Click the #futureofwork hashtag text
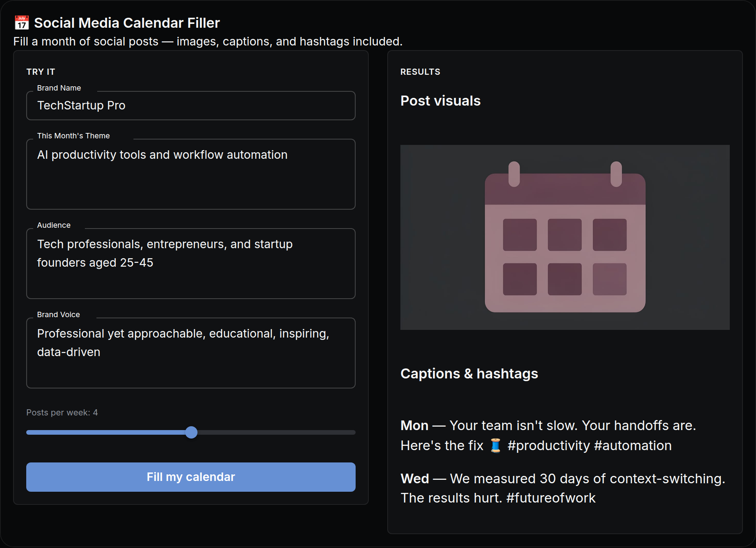This screenshot has height=548, width=756. click(551, 498)
